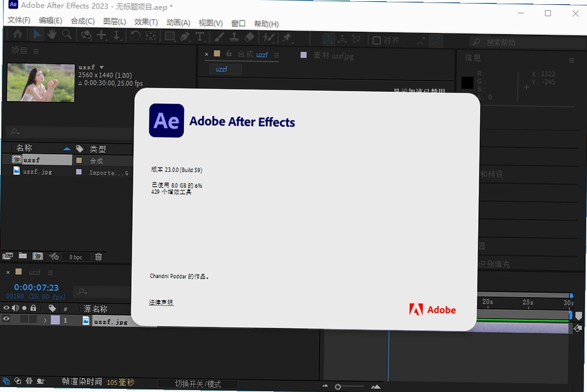Click the current time 0:00:07:23

[x=36, y=288]
